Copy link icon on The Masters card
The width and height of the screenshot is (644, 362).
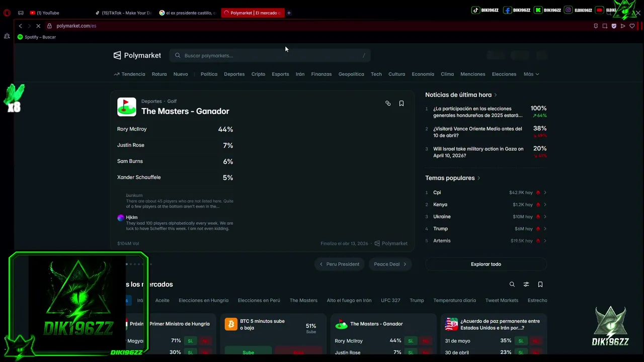click(x=388, y=103)
